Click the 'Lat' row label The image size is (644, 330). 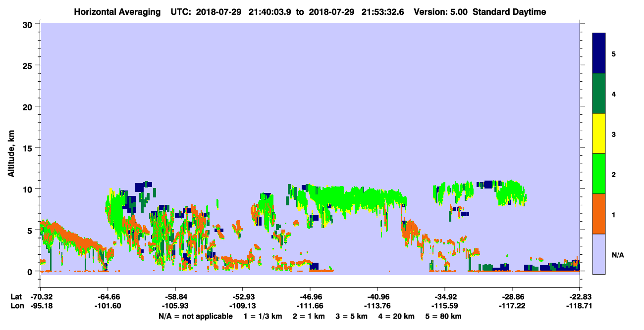[16, 297]
